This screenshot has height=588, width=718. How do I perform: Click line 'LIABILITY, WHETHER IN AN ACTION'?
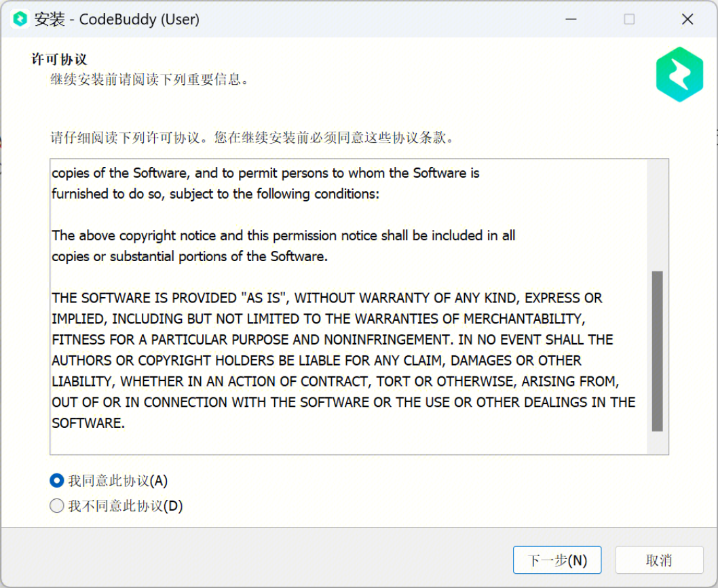pyautogui.click(x=335, y=381)
